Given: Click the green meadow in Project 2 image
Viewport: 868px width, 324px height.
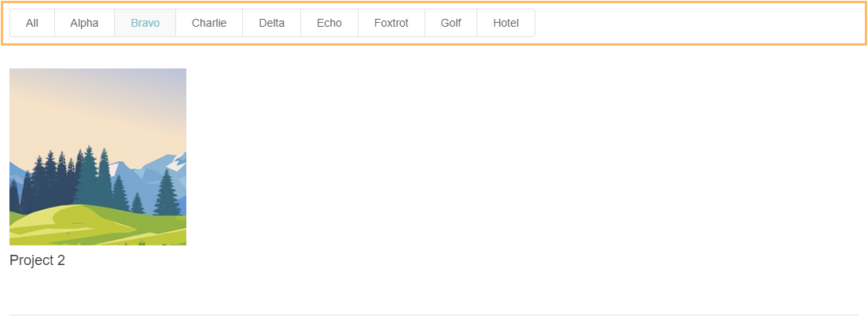Looking at the screenshot, I should 97,226.
